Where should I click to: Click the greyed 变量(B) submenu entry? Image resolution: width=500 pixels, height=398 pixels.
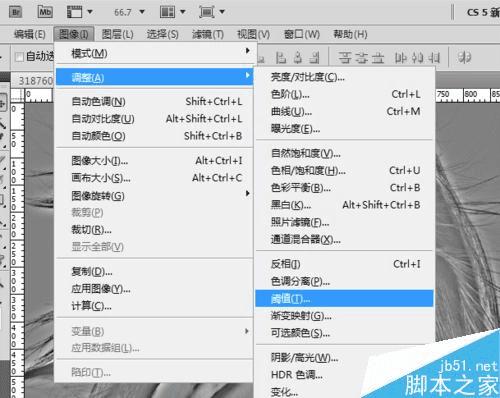[x=154, y=331]
